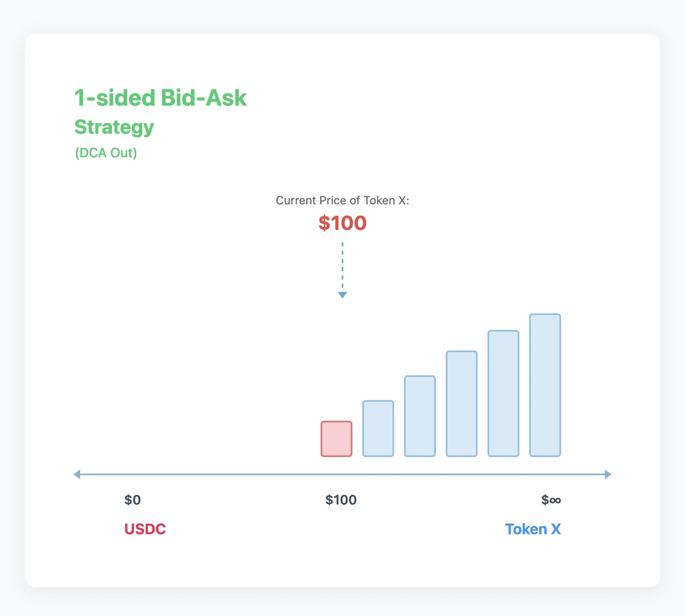Click the dashed arrow's downward arrowhead
The image size is (685, 616).
342,295
